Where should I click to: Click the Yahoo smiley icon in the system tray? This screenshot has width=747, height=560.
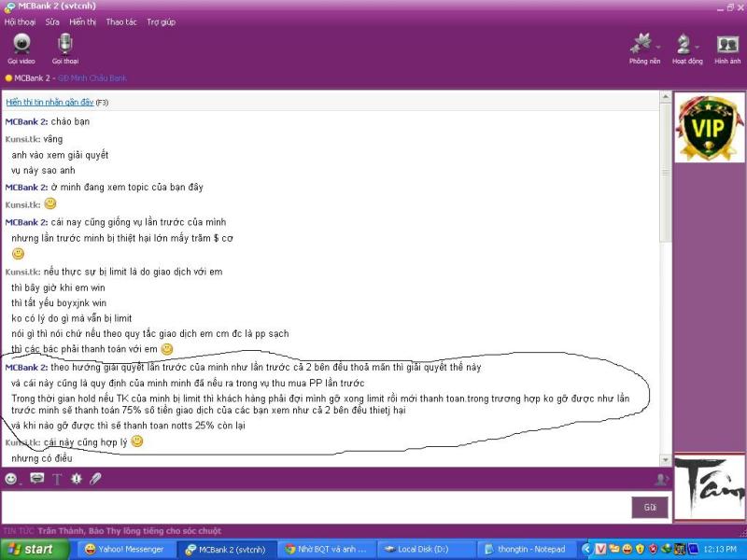click(x=627, y=549)
